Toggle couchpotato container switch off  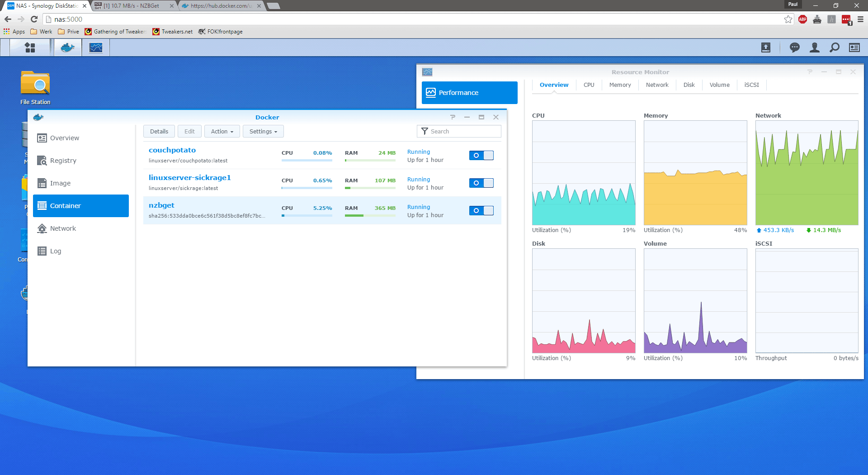(x=481, y=155)
